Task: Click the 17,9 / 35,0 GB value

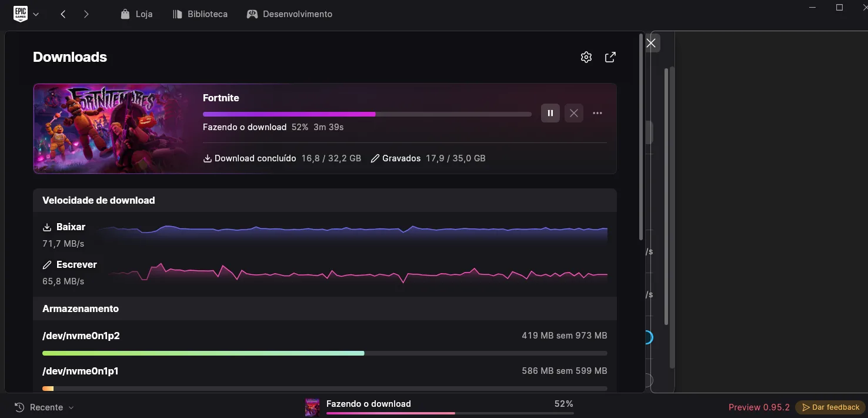Action: click(x=456, y=158)
